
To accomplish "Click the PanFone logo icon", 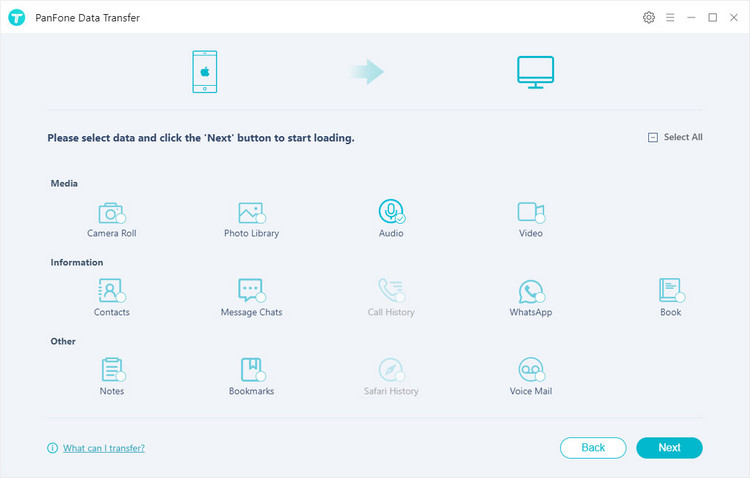I will pyautogui.click(x=17, y=18).
